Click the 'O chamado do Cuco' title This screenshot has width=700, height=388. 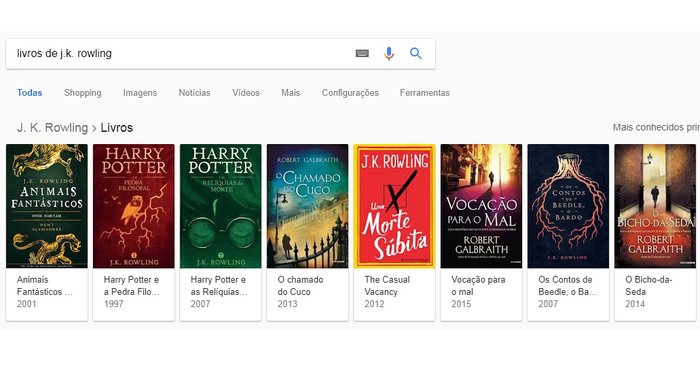point(300,286)
